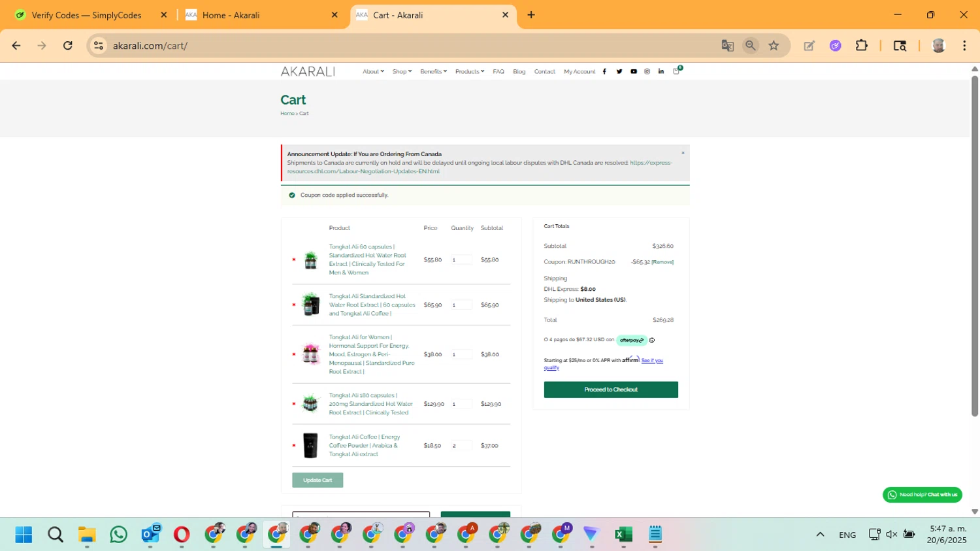The height and width of the screenshot is (551, 980).
Task: Remove Tongkat Ali capsules and Coffee bundle
Action: [294, 305]
